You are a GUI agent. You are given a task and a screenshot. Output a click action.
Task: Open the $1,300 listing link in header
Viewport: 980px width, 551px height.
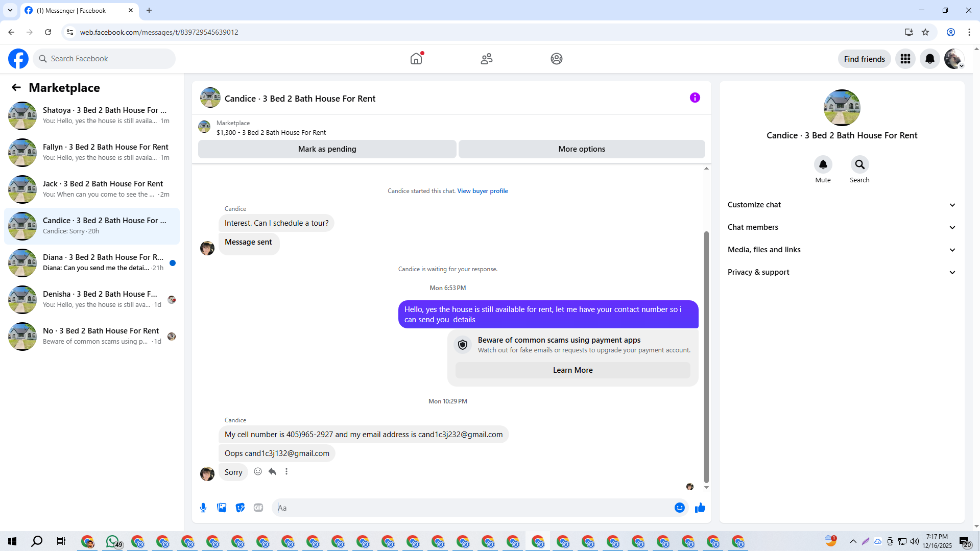[x=271, y=133]
